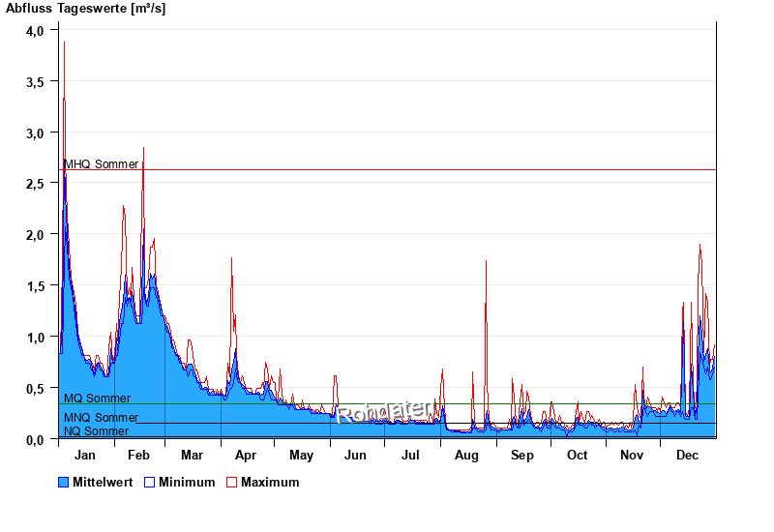Click the NQ Sommer reference line label
Viewport: 774px width, 532px height.
click(96, 431)
